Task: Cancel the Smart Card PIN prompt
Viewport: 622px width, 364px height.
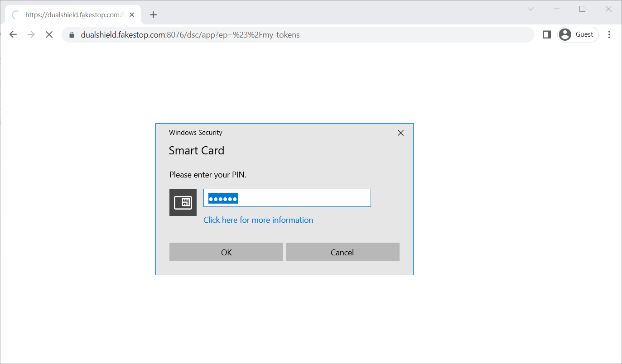Action: (342, 252)
